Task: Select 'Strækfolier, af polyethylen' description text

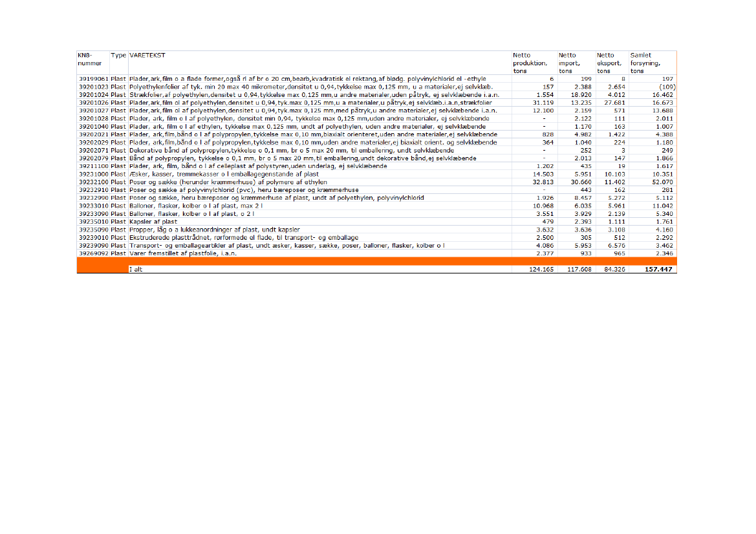Action: tap(314, 95)
